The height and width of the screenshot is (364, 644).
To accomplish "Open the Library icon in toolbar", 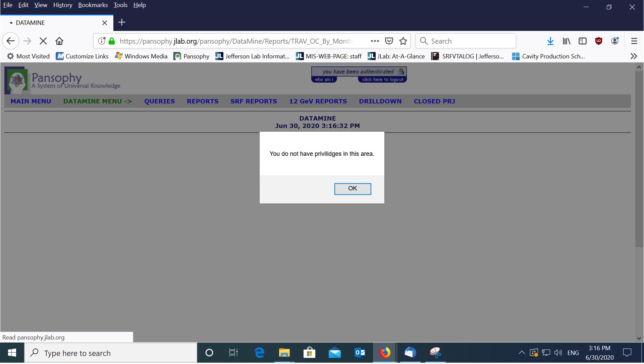I will (x=567, y=41).
